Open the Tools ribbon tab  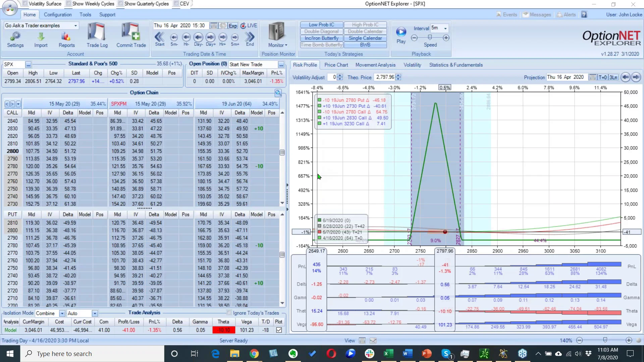(x=85, y=15)
